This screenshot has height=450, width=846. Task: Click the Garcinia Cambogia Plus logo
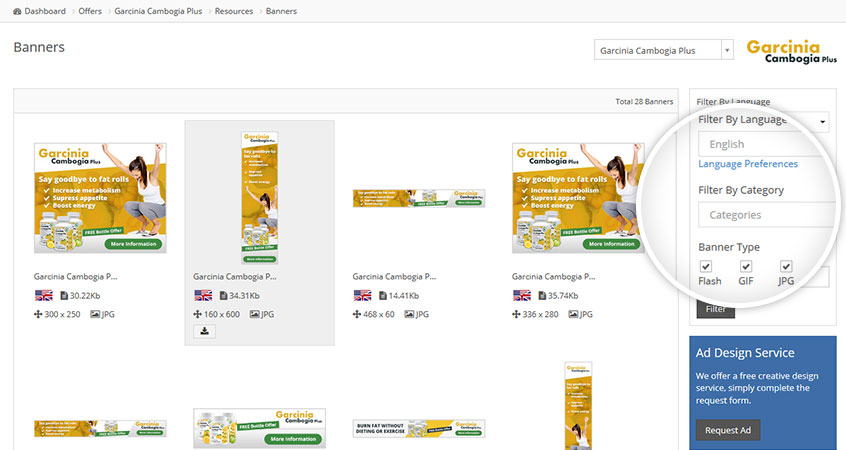[x=792, y=51]
